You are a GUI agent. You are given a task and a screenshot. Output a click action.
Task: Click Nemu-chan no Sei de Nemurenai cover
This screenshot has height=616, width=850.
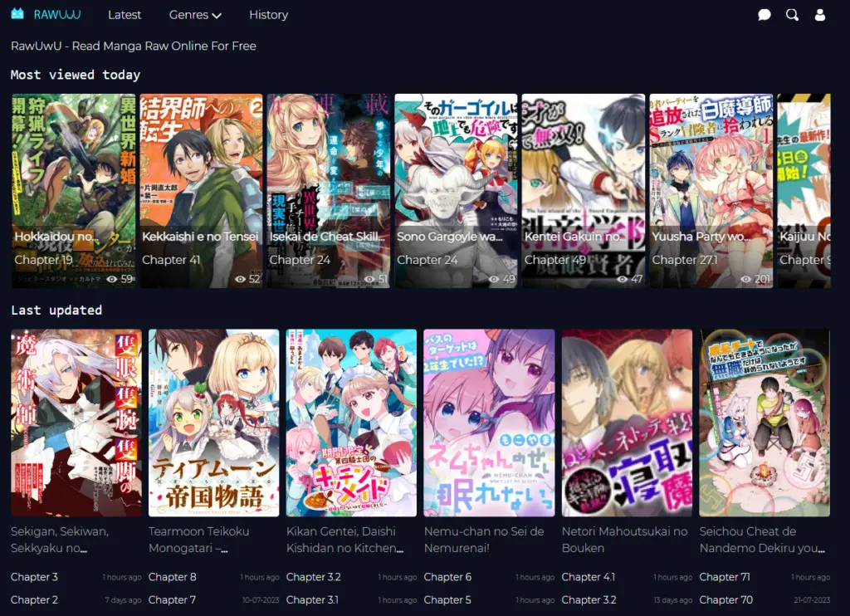coord(489,423)
